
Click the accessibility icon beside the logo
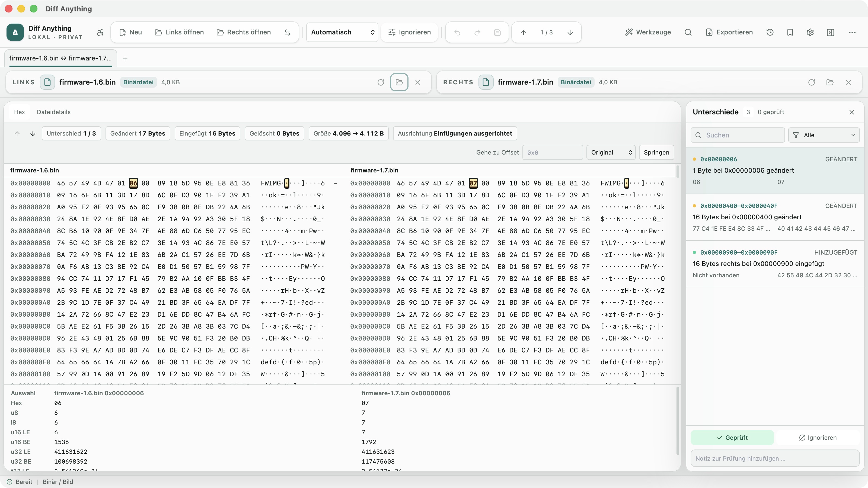click(100, 32)
